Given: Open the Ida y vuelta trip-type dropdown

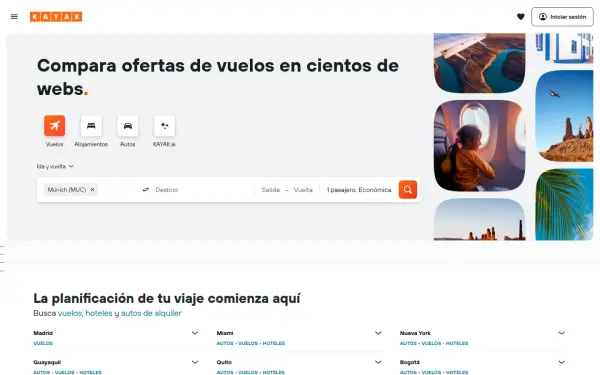Looking at the screenshot, I should coord(55,166).
